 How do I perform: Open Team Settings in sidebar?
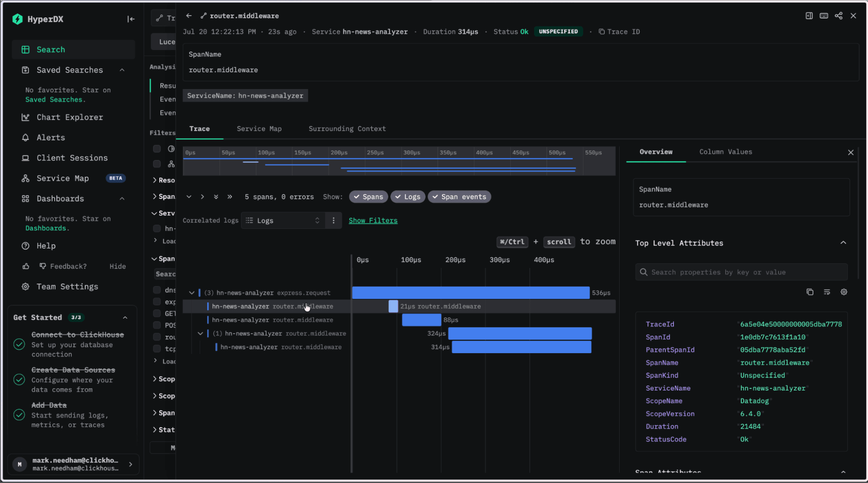point(67,287)
